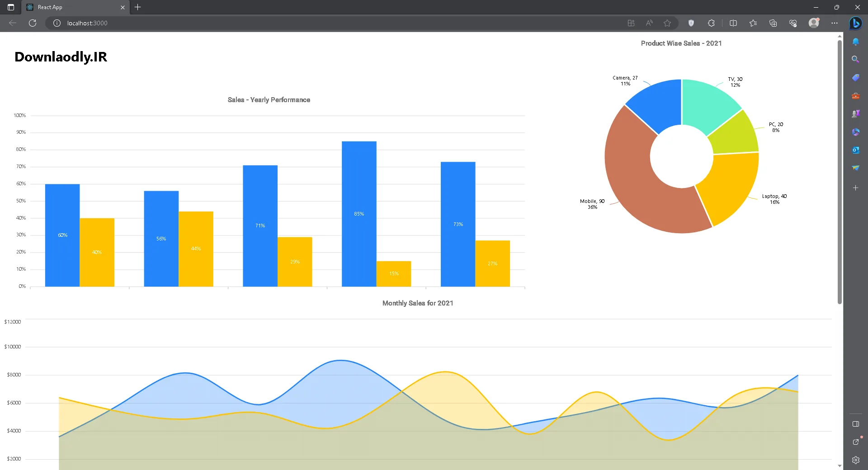Click the page vertical scrollbar thumb
This screenshot has width=868, height=470.
(840, 172)
